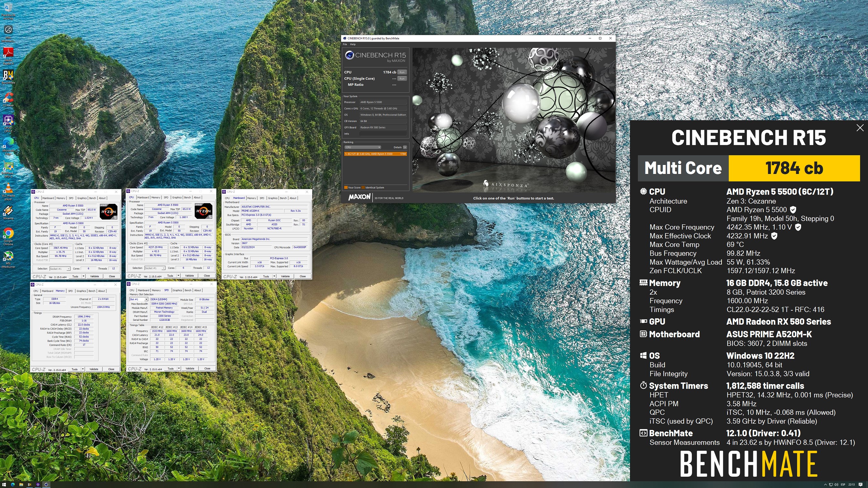The height and width of the screenshot is (488, 868).
Task: Switch to About tab in CPU-Z SPD window
Action: point(197,290)
